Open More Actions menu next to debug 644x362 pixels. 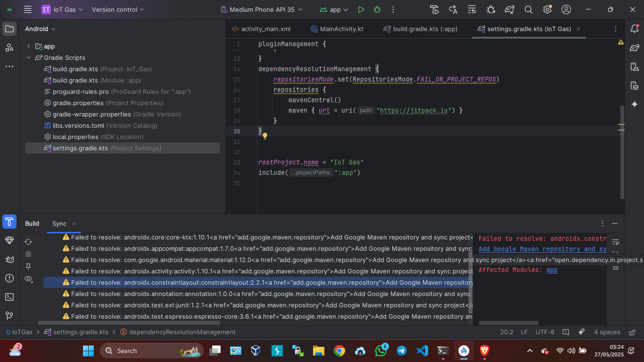coord(393,9)
